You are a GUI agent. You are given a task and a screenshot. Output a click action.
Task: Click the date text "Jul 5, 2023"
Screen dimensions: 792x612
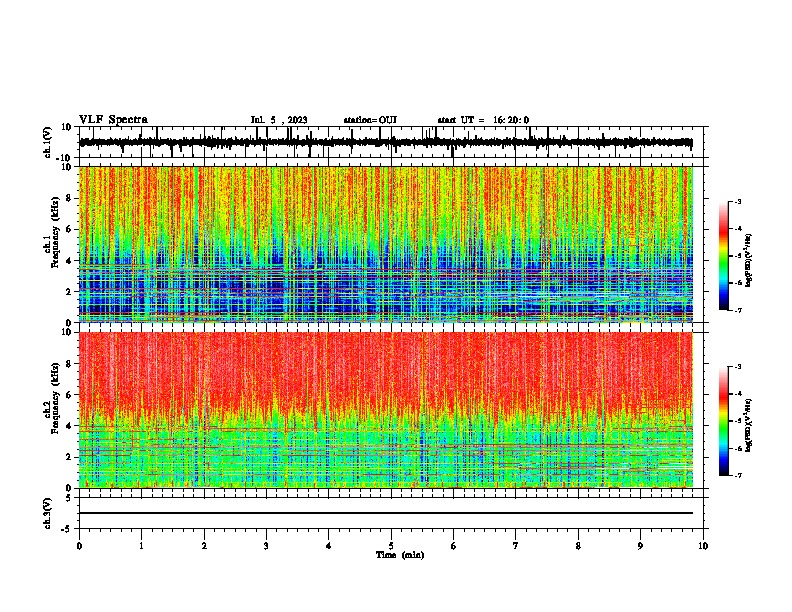click(x=279, y=120)
